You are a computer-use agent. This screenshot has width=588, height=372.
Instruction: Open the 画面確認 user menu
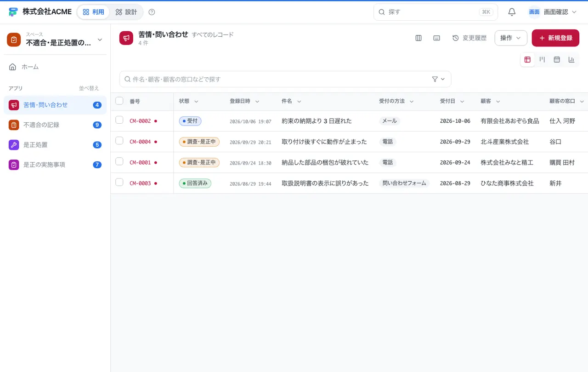553,12
